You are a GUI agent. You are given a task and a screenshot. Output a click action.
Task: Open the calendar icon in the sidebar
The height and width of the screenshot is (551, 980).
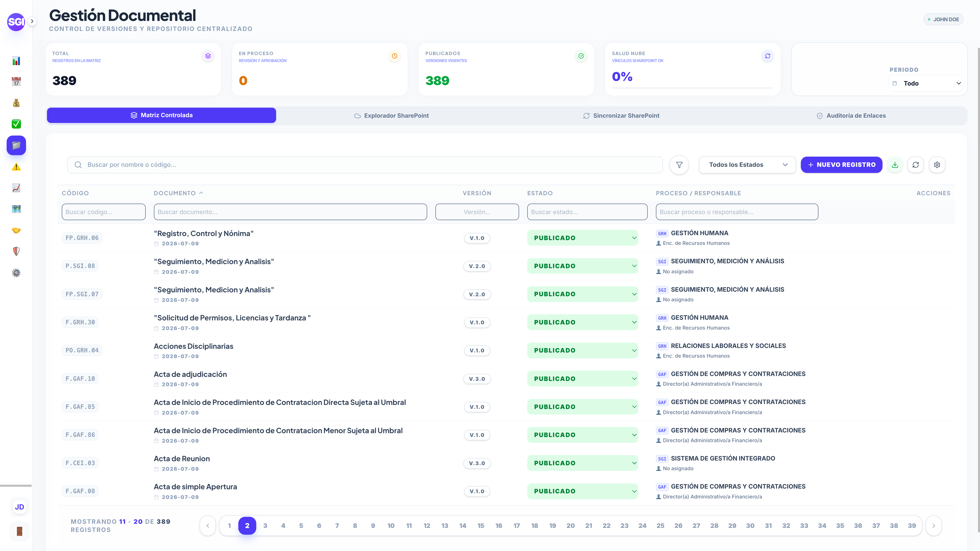pyautogui.click(x=16, y=82)
